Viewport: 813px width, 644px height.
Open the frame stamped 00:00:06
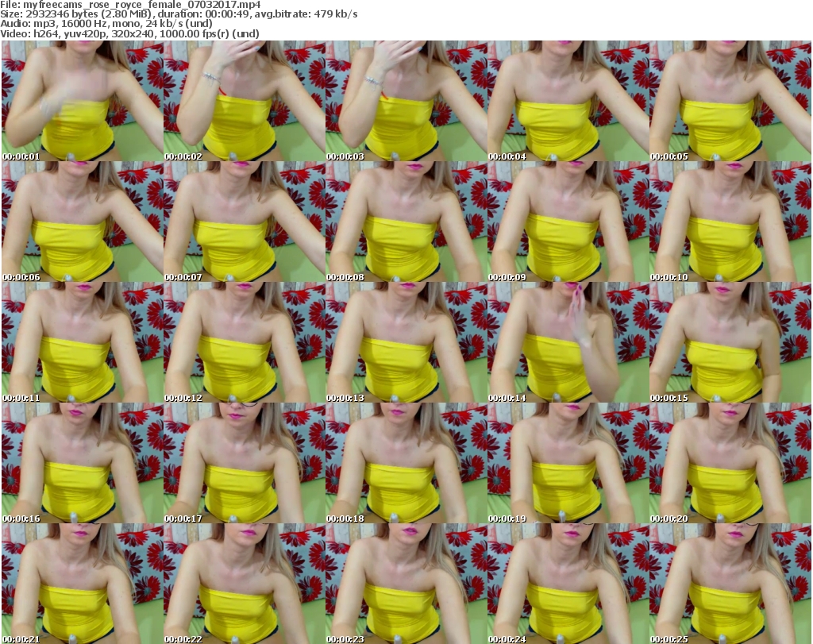click(83, 222)
